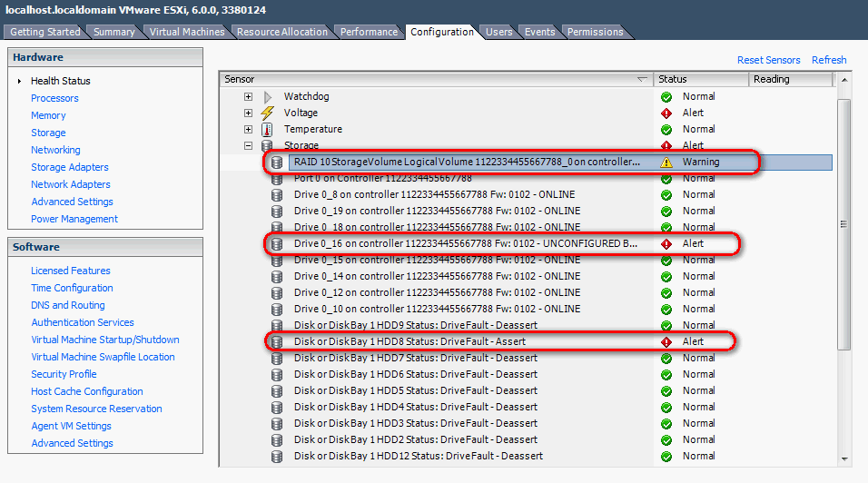Switch to the Summary tab
The height and width of the screenshot is (483, 868).
tap(114, 32)
